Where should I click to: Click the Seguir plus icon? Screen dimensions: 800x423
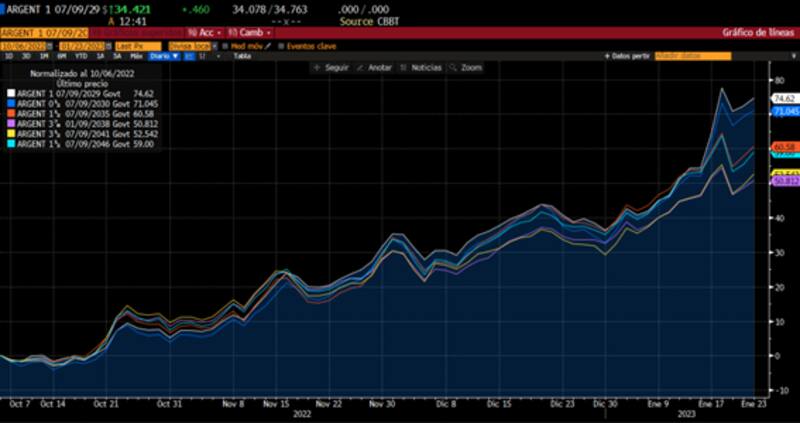[x=316, y=68]
